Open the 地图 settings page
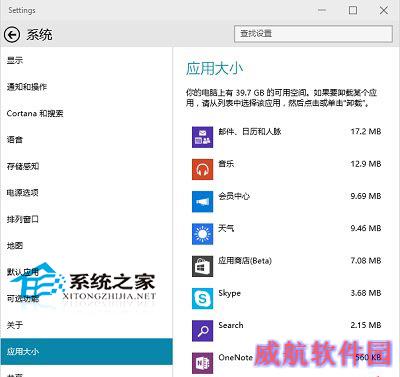 click(x=15, y=246)
